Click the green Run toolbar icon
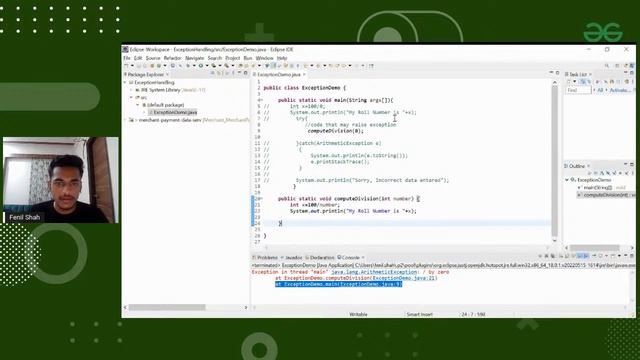 [200, 66]
